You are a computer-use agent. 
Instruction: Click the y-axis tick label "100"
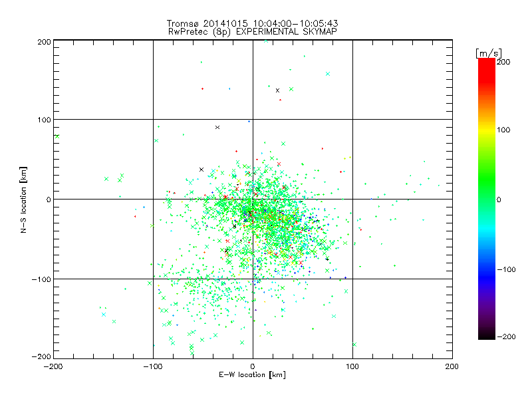point(44,120)
